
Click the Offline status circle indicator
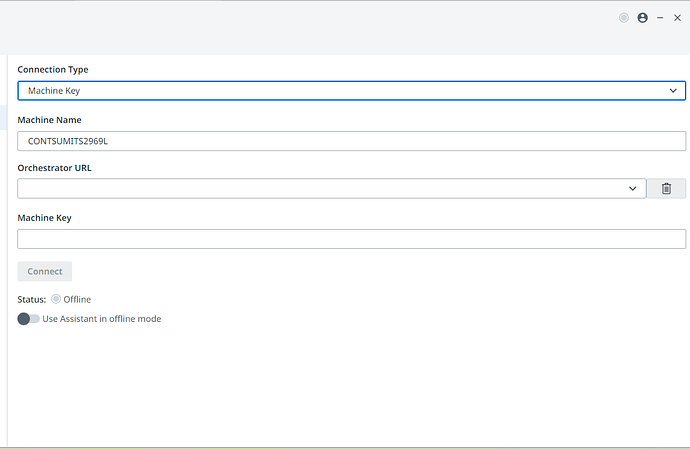56,299
